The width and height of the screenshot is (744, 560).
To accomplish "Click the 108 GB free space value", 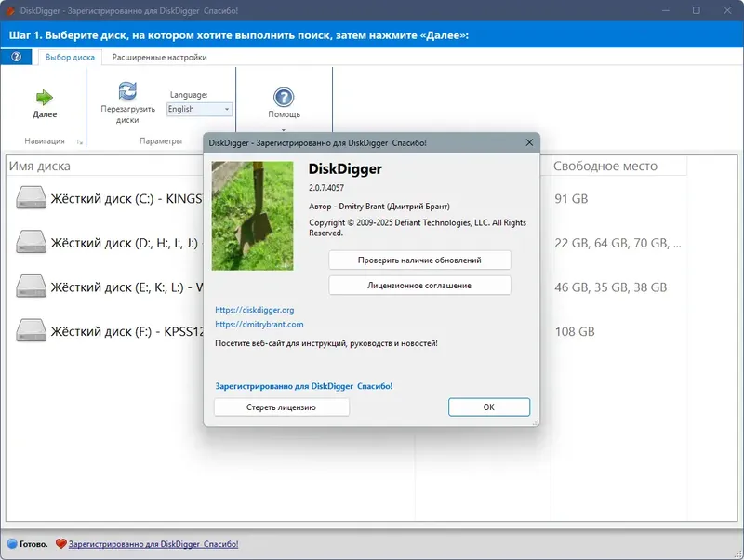I will (575, 331).
